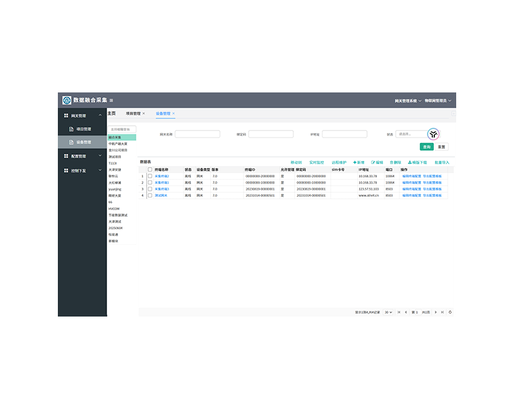Switch to the 设备管理 tab

(x=163, y=114)
